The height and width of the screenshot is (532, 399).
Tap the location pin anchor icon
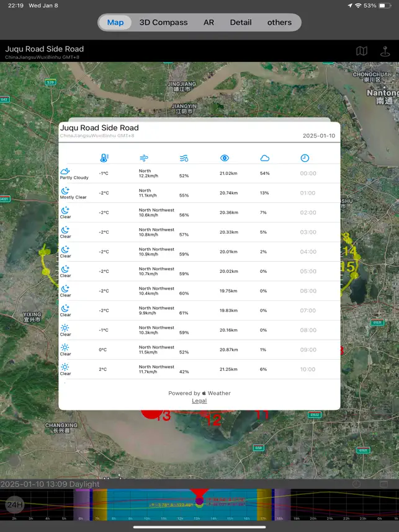385,51
